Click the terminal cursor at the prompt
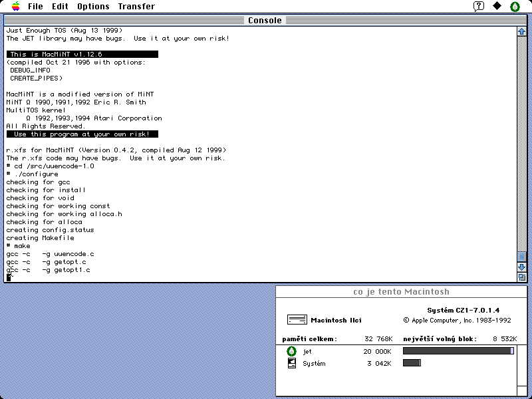This screenshot has width=532, height=399. pyautogui.click(x=9, y=277)
